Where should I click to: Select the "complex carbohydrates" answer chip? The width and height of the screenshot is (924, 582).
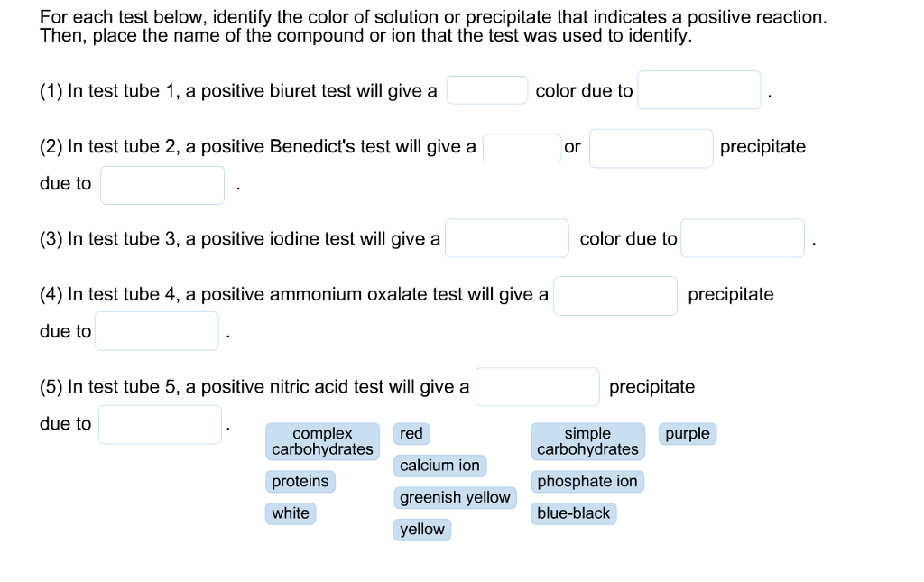click(x=322, y=441)
